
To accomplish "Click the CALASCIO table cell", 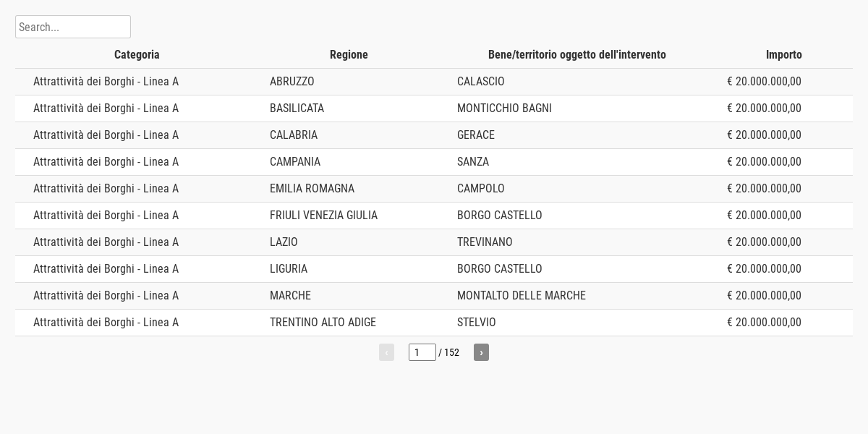I will [481, 82].
